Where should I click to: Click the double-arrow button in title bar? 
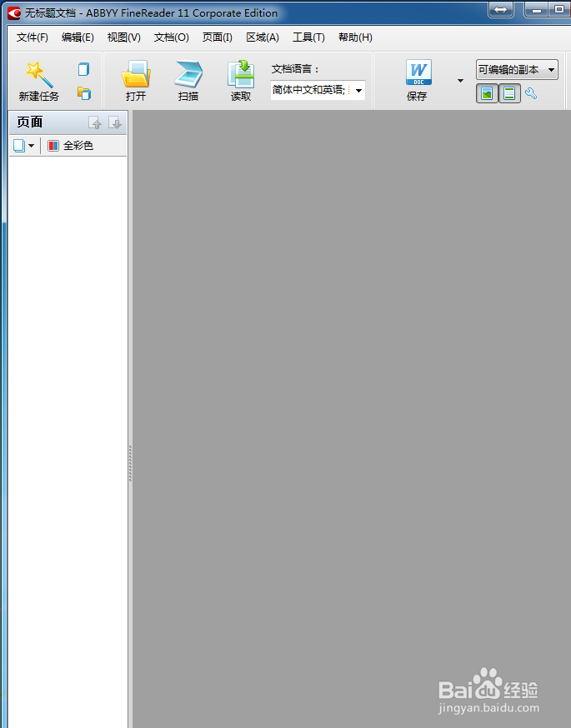pyautogui.click(x=501, y=9)
